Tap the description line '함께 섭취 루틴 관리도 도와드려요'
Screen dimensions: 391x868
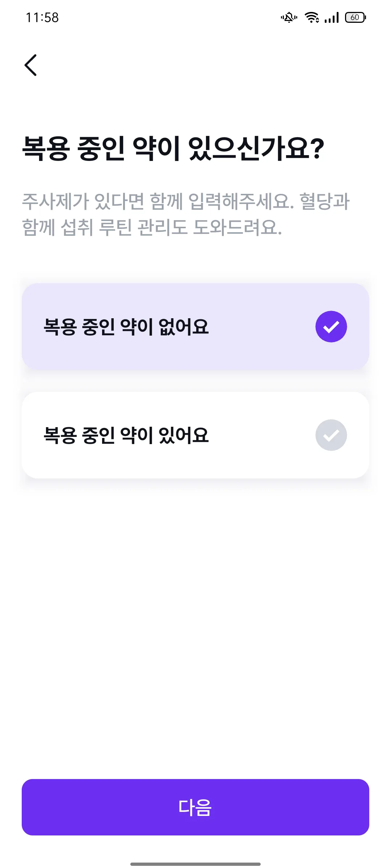[x=152, y=227]
